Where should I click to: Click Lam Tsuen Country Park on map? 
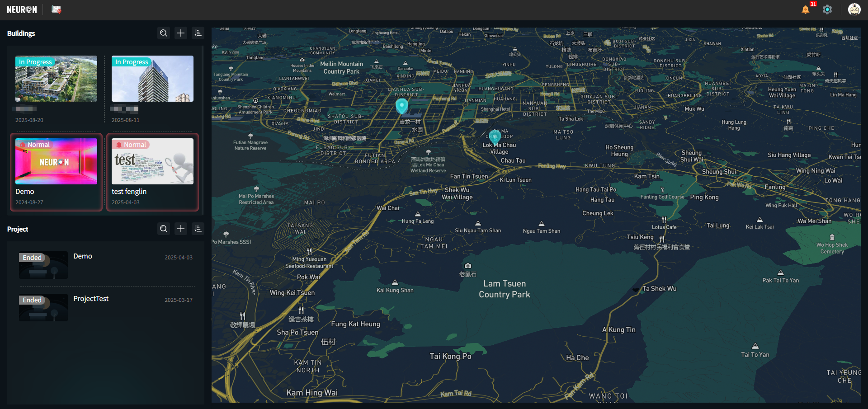pyautogui.click(x=505, y=289)
